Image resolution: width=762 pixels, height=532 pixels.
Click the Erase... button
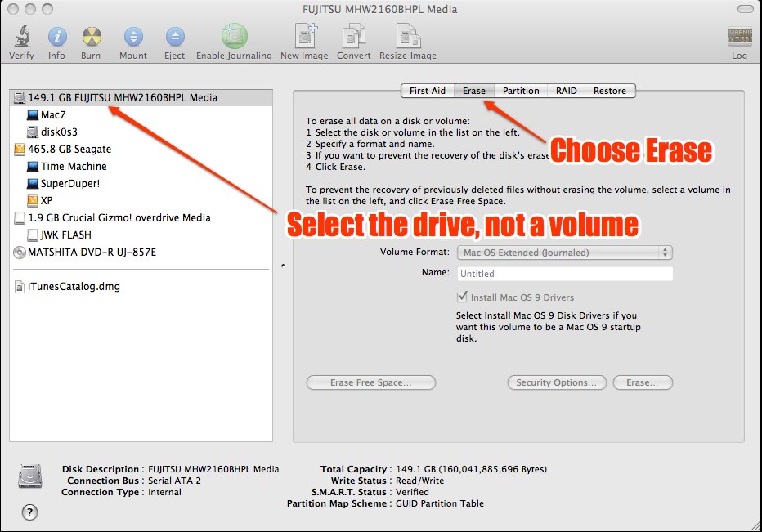coord(643,382)
